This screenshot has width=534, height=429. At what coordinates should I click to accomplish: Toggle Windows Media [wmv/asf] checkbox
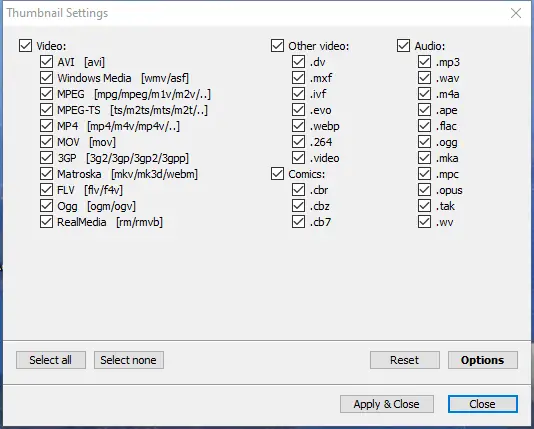pyautogui.click(x=46, y=78)
